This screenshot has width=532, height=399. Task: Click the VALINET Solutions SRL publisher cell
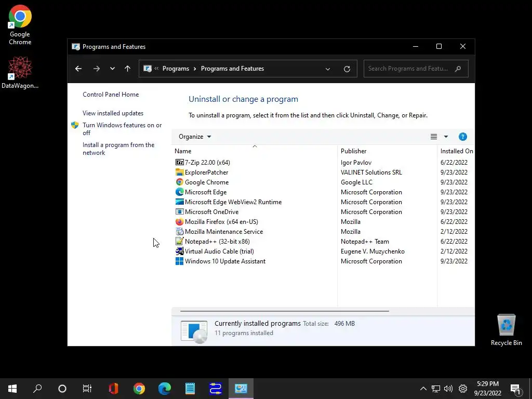[x=371, y=172]
